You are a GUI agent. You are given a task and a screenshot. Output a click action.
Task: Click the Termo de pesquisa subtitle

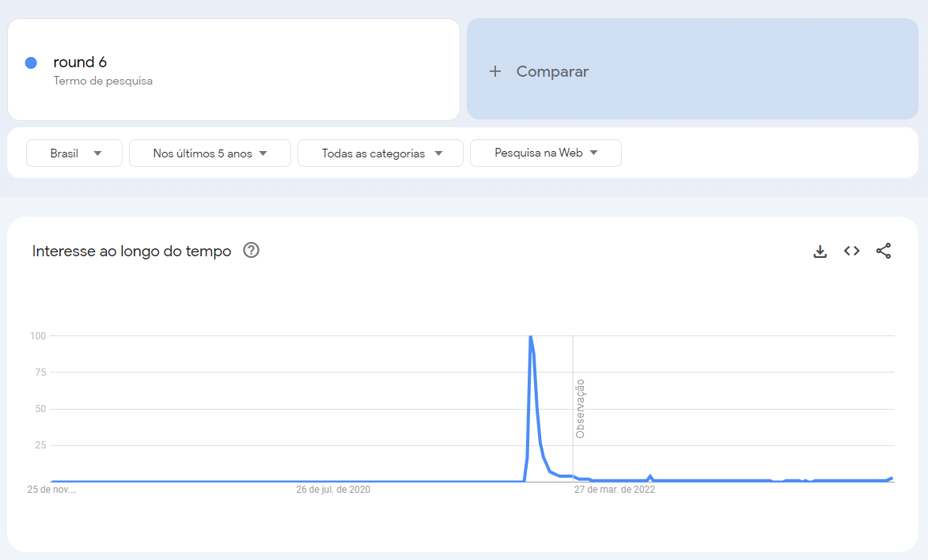click(103, 81)
